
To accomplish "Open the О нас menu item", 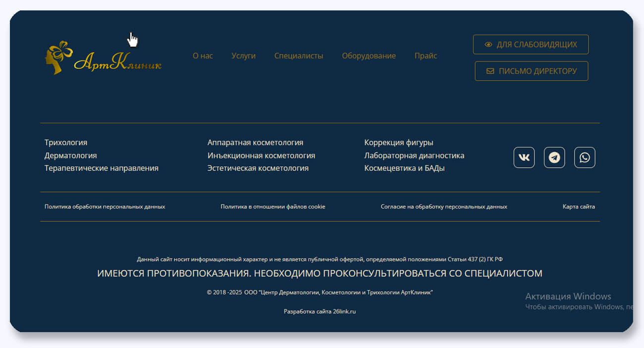I will pos(203,56).
